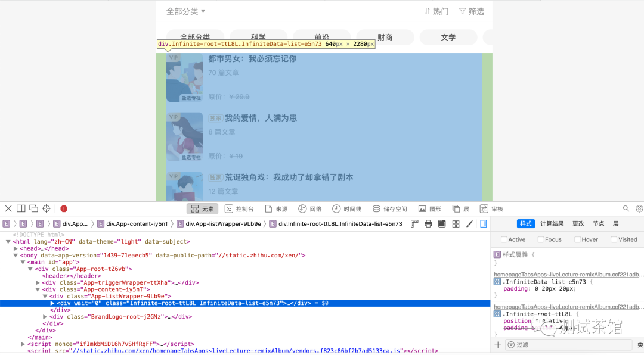The height and width of the screenshot is (355, 644).
Task: Collapse the main id="app" node
Action: 23,262
